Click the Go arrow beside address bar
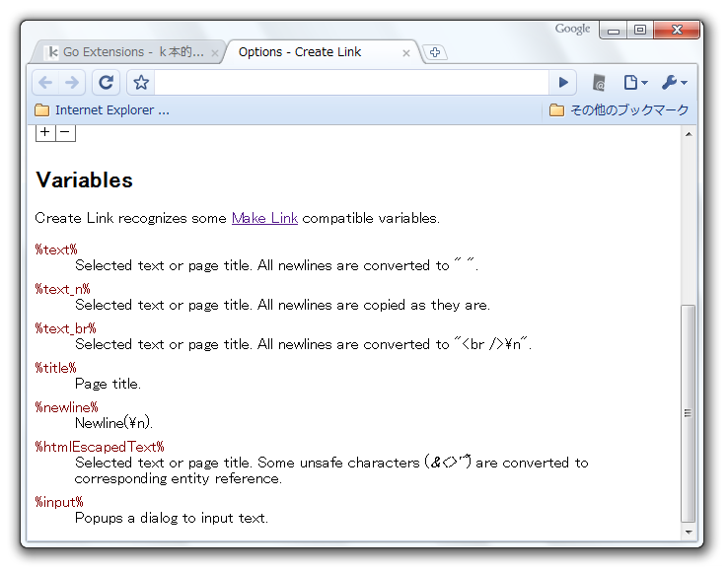This screenshot has height=572, width=728. coord(563,83)
